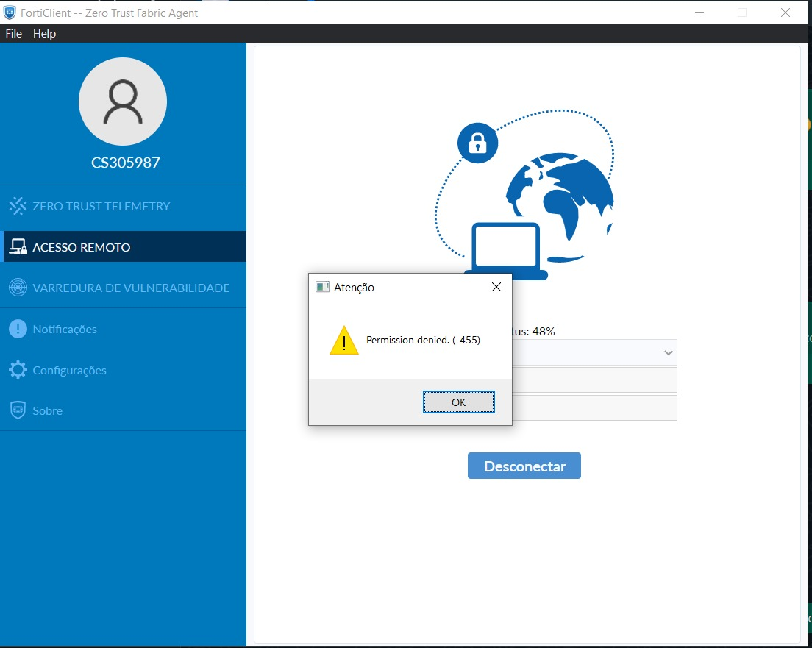The width and height of the screenshot is (812, 648).
Task: Confirm the Permission denied dialog with OK
Action: click(x=459, y=402)
